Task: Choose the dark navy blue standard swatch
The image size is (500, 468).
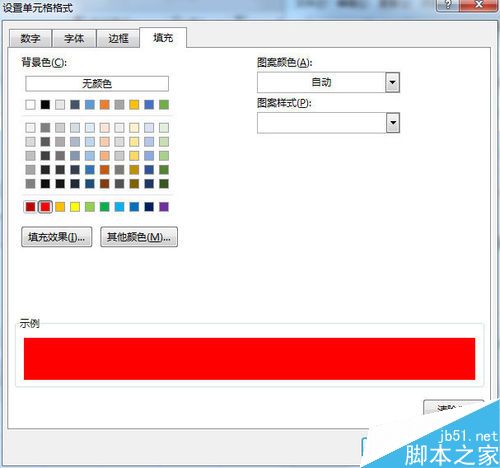Action: click(x=149, y=207)
